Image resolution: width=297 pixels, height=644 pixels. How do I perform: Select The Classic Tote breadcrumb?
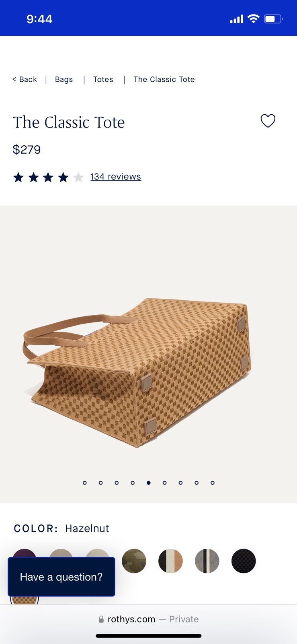[164, 79]
